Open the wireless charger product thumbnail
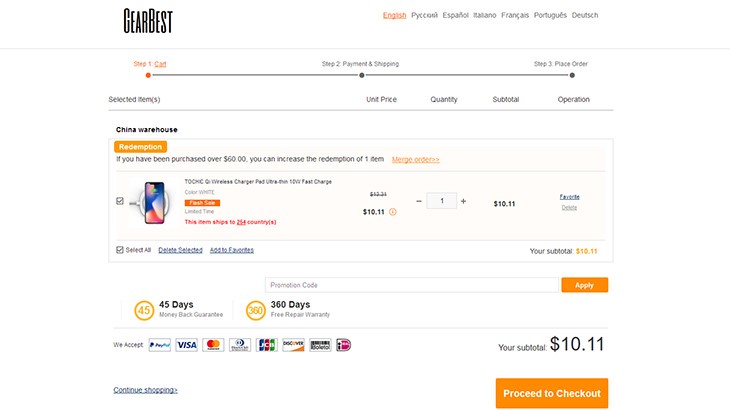The image size is (730, 410). click(155, 203)
